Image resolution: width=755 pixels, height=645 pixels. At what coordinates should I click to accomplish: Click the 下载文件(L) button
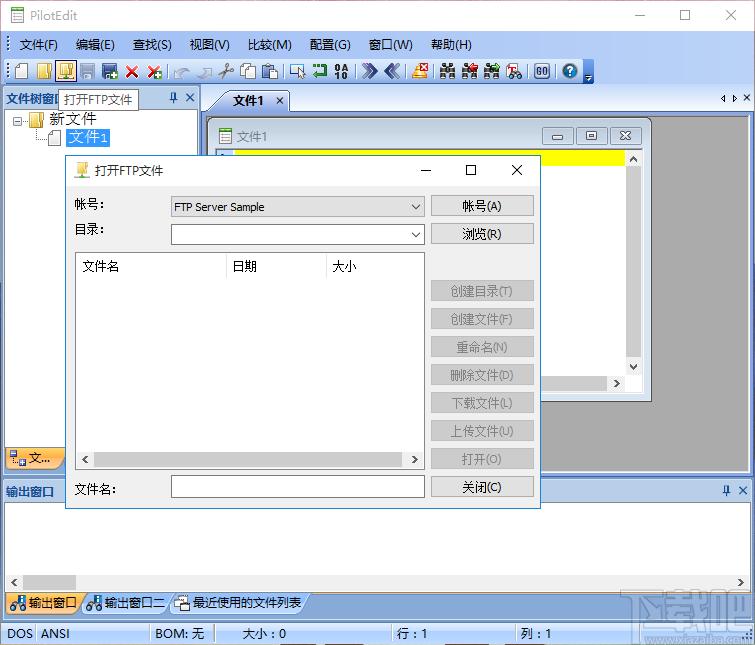pos(482,403)
